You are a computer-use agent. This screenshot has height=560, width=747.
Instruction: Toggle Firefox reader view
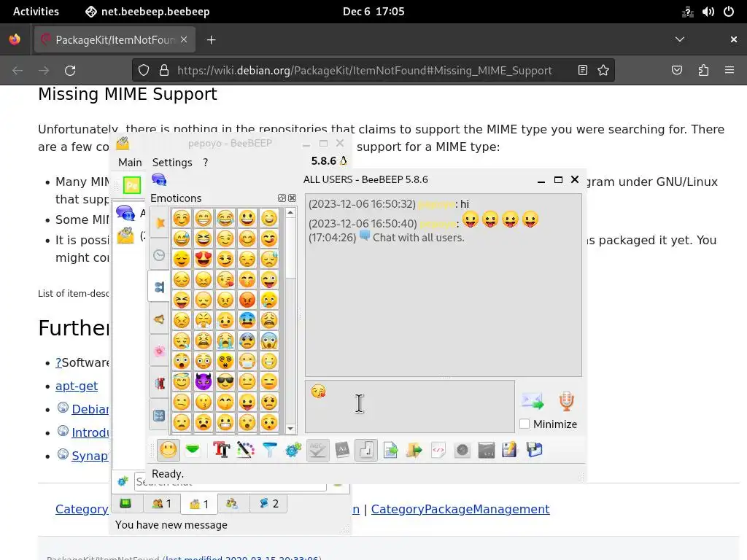pos(582,71)
